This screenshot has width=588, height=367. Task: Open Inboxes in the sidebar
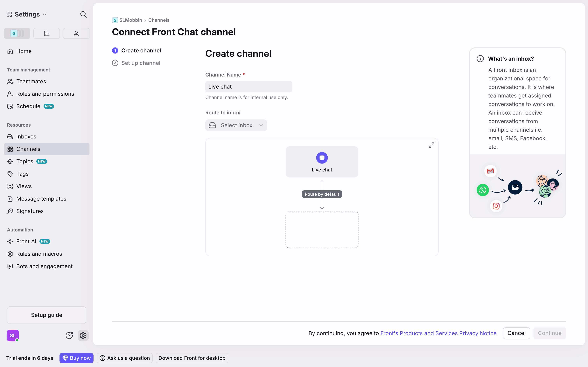coord(26,137)
